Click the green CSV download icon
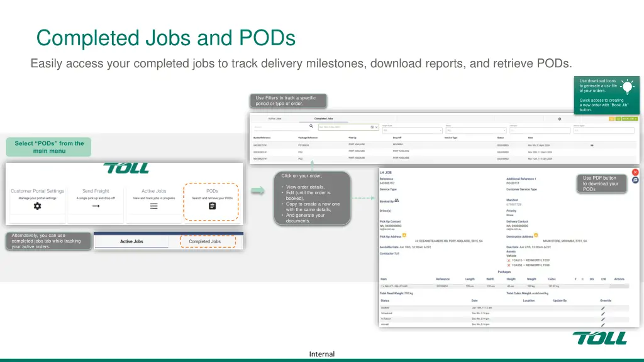Image resolution: width=644 pixels, height=362 pixels. pos(618,119)
